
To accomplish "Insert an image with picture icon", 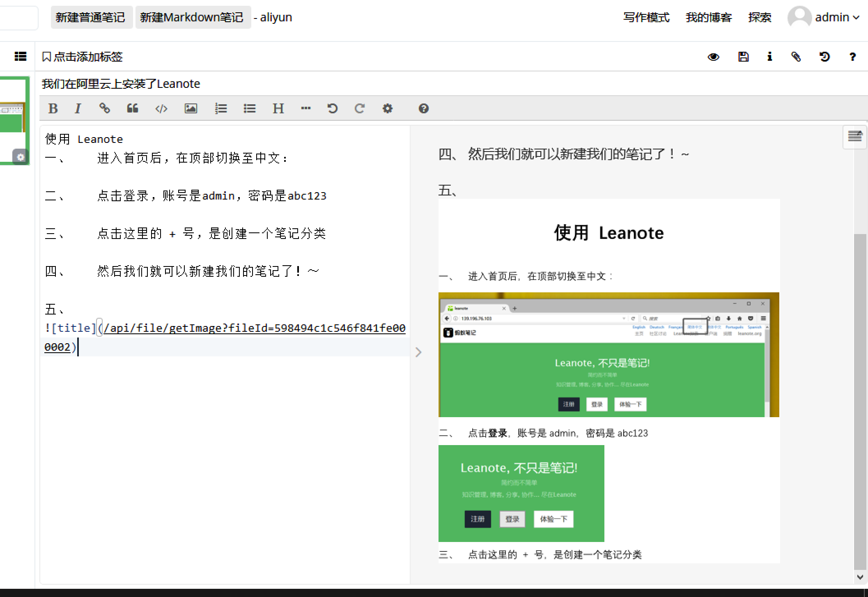I will (191, 108).
